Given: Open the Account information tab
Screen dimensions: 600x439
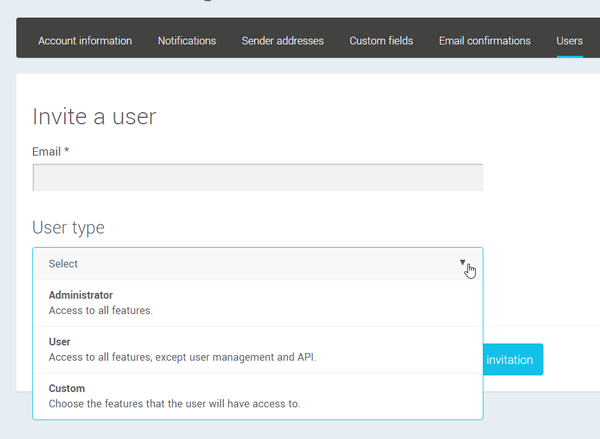Looking at the screenshot, I should click(85, 41).
